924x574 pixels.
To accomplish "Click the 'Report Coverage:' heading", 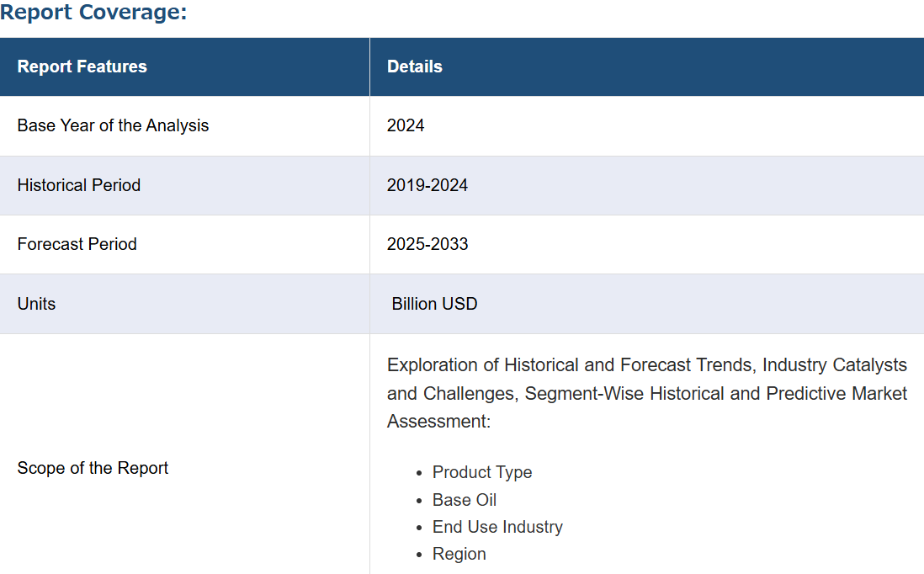I will pyautogui.click(x=93, y=11).
